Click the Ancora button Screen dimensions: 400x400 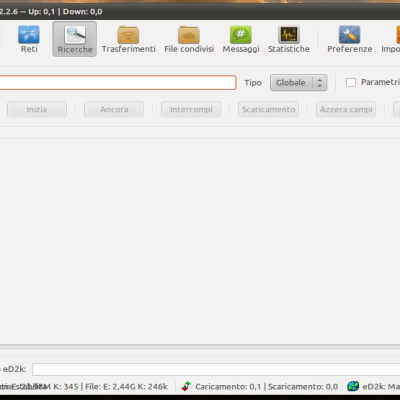114,109
